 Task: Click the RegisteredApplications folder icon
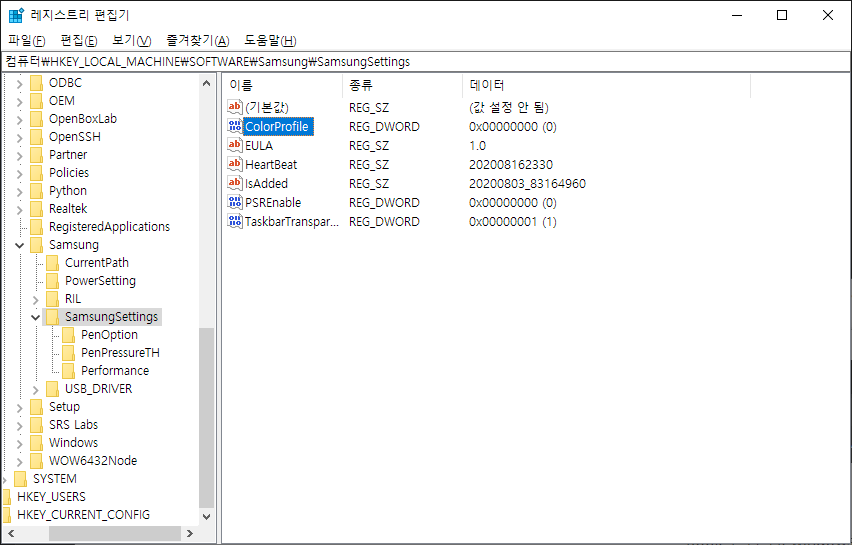pyautogui.click(x=36, y=226)
